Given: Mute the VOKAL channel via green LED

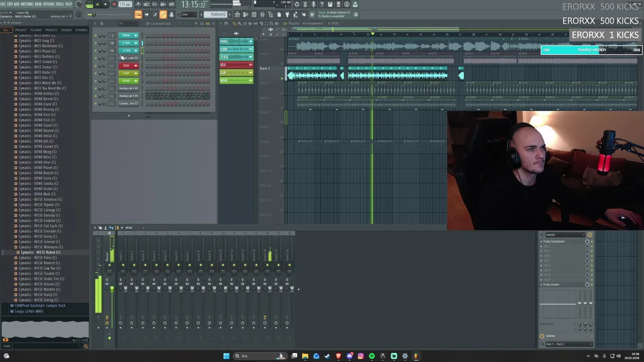Looking at the screenshot, I should pyautogui.click(x=96, y=36).
